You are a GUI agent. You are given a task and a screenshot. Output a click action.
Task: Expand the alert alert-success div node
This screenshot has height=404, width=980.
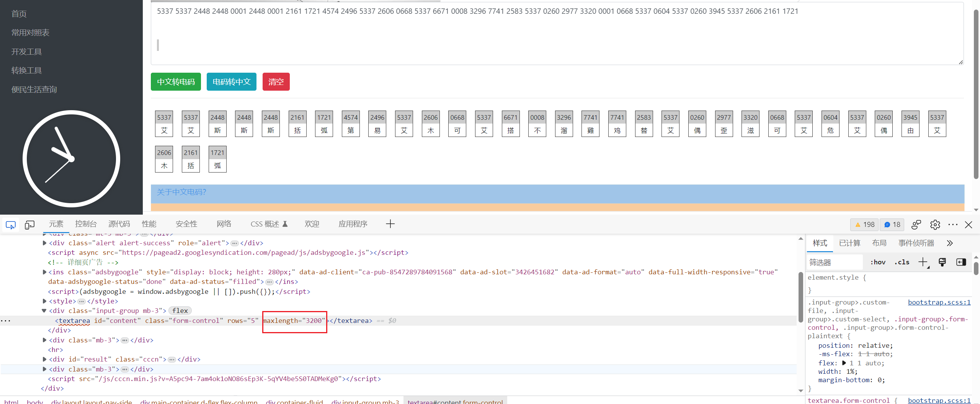coord(44,243)
